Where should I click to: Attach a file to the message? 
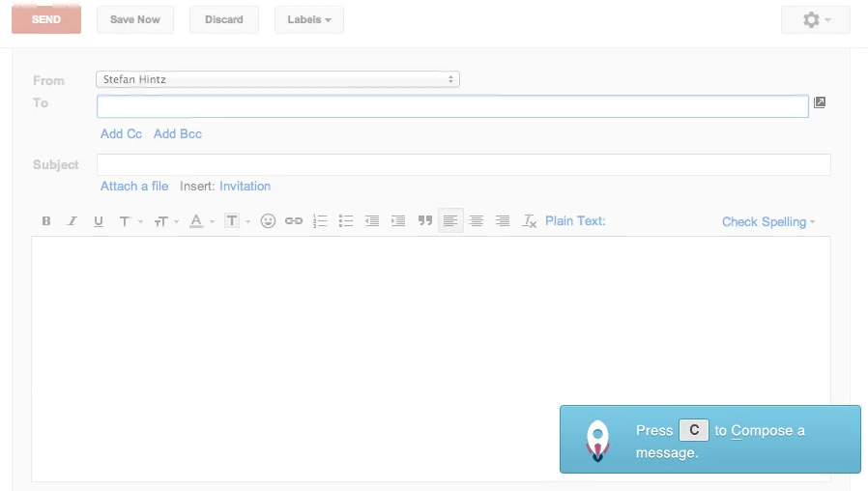134,186
